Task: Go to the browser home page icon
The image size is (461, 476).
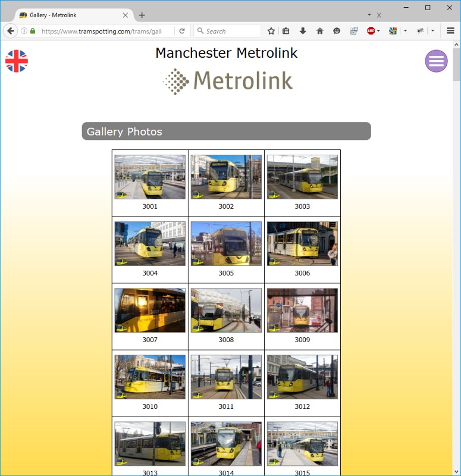Action: click(320, 31)
